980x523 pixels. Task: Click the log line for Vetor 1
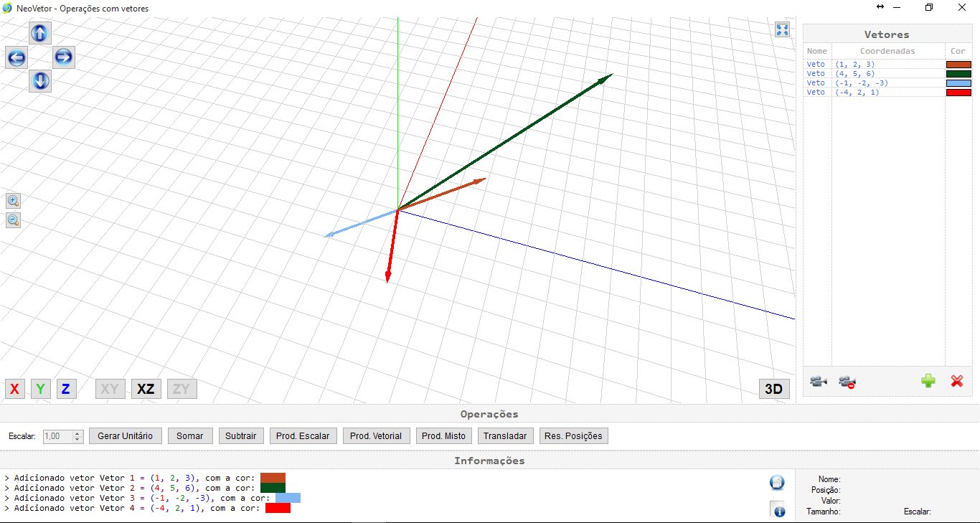point(144,478)
